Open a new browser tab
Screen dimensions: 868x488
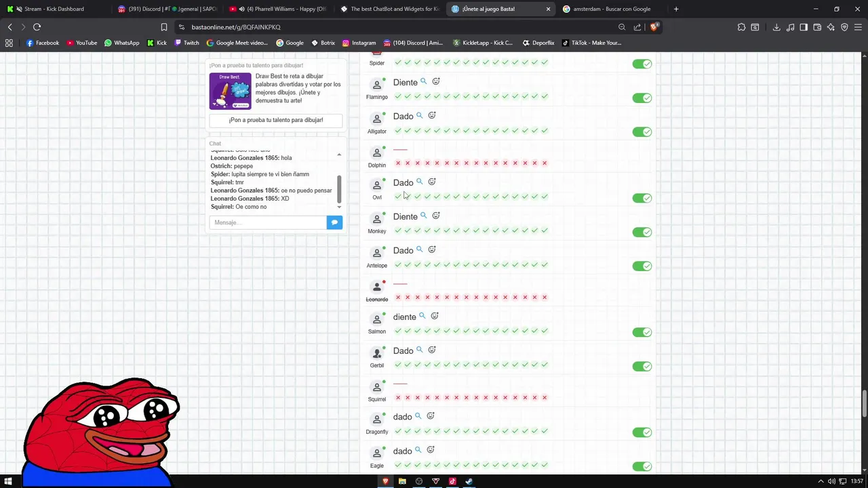tap(675, 9)
